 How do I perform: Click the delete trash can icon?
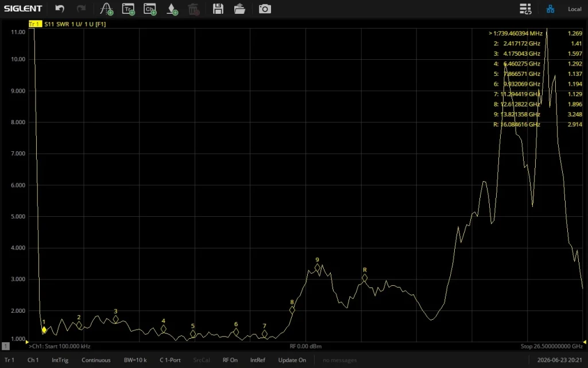(x=194, y=9)
